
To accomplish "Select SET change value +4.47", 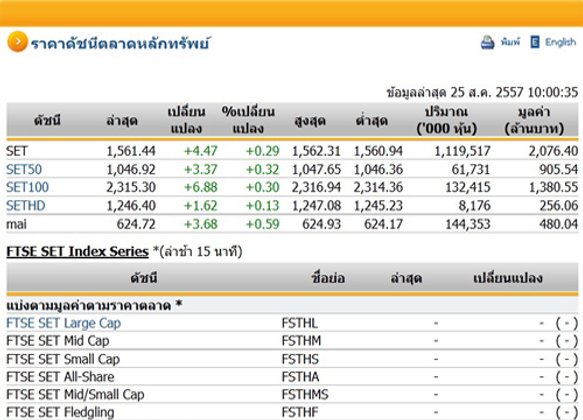I will [201, 151].
